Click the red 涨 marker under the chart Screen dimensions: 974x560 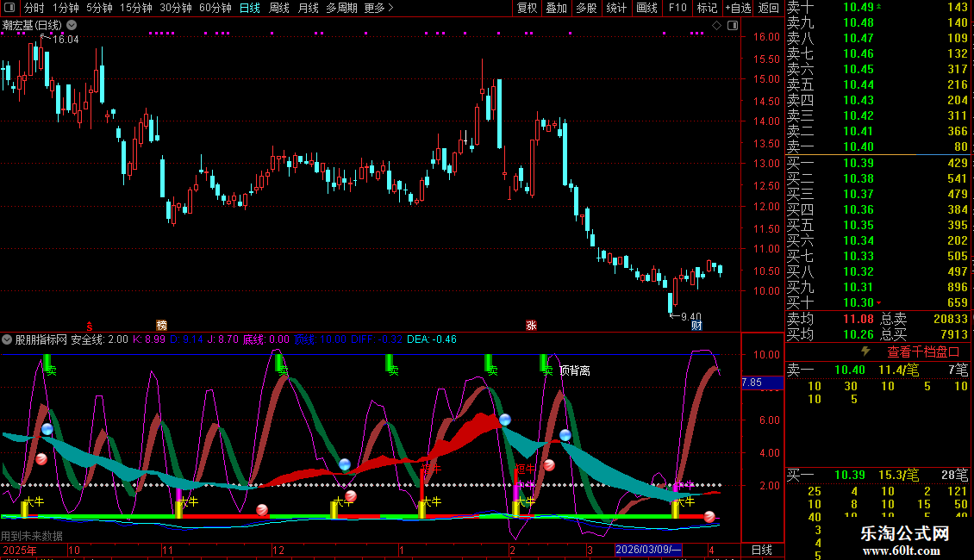531,325
